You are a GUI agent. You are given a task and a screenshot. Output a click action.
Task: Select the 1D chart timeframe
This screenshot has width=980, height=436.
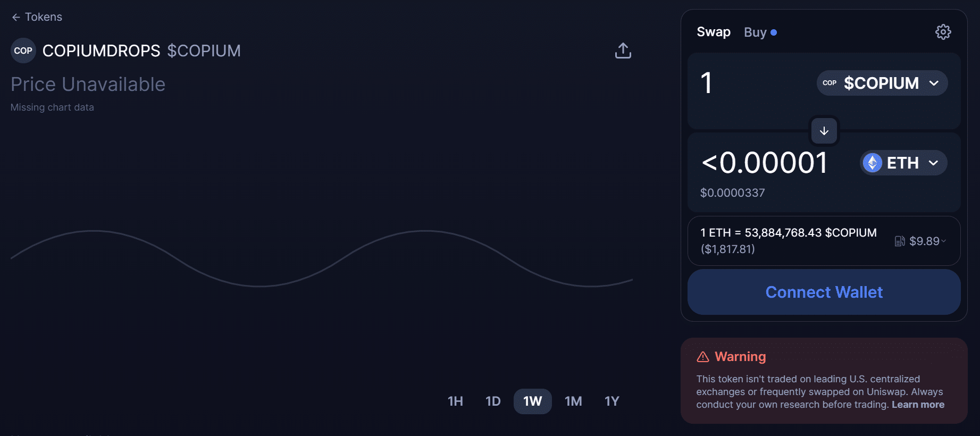(493, 401)
